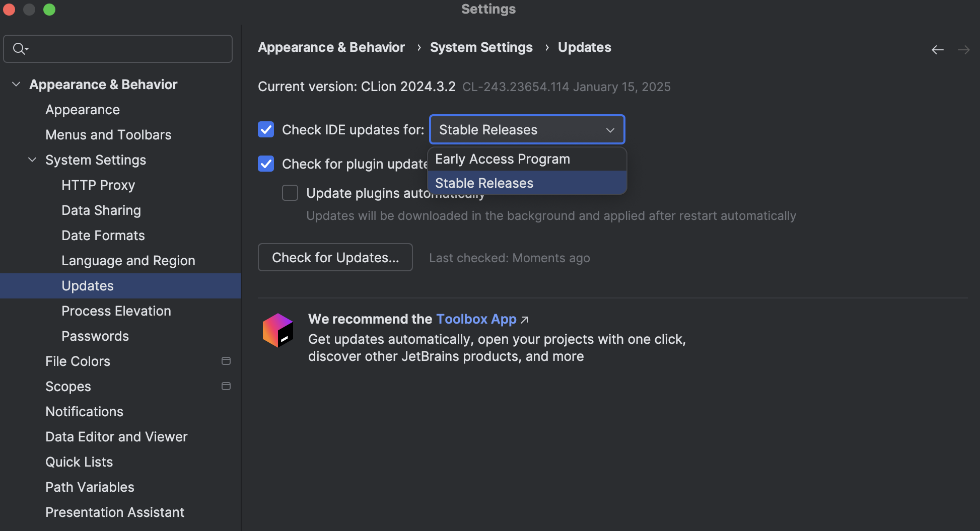Select Early Access Program option

pyautogui.click(x=502, y=159)
